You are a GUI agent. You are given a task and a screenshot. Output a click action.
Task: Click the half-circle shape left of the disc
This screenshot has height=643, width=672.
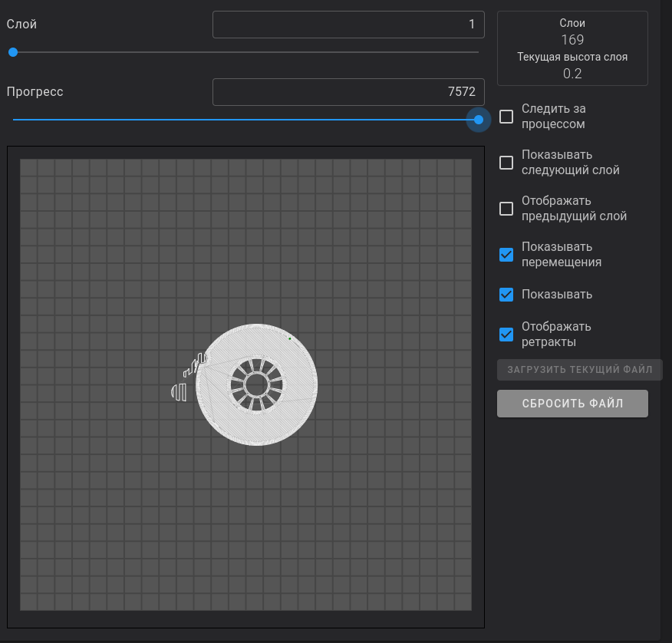pyautogui.click(x=179, y=392)
